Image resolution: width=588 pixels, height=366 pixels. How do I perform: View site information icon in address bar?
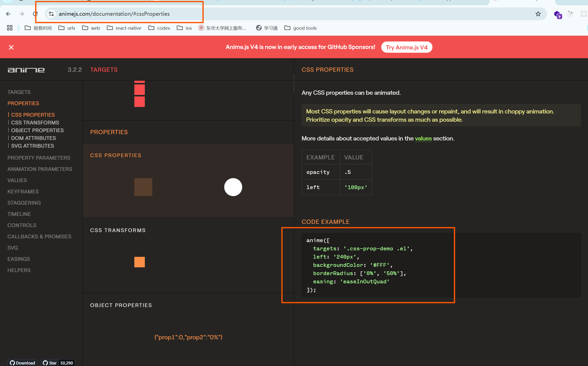click(51, 14)
